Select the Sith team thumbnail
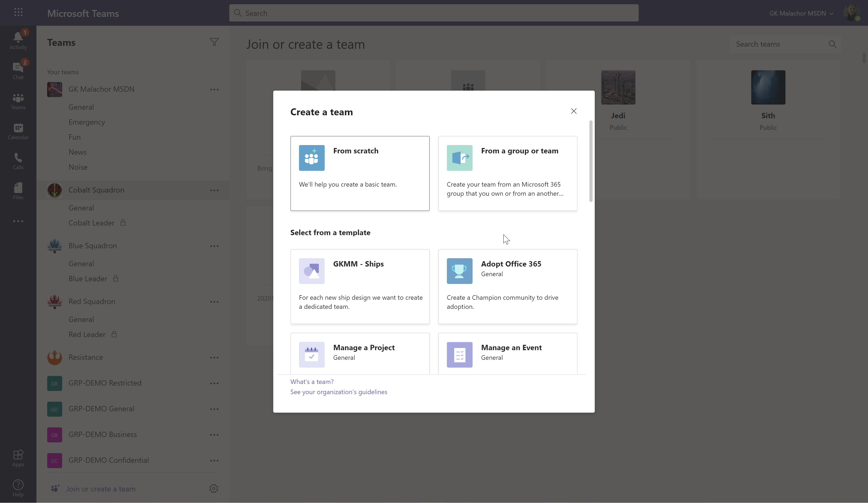868x503 pixels. (768, 88)
